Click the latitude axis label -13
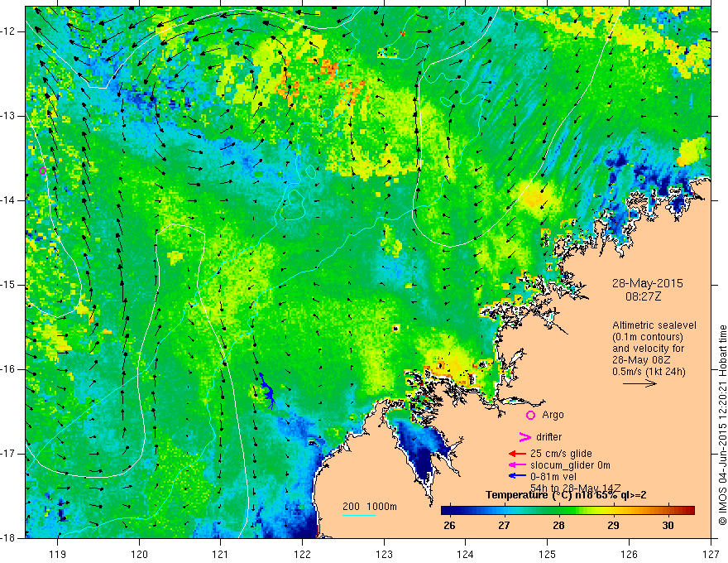Image resolution: width=728 pixels, height=563 pixels. pos(9,116)
